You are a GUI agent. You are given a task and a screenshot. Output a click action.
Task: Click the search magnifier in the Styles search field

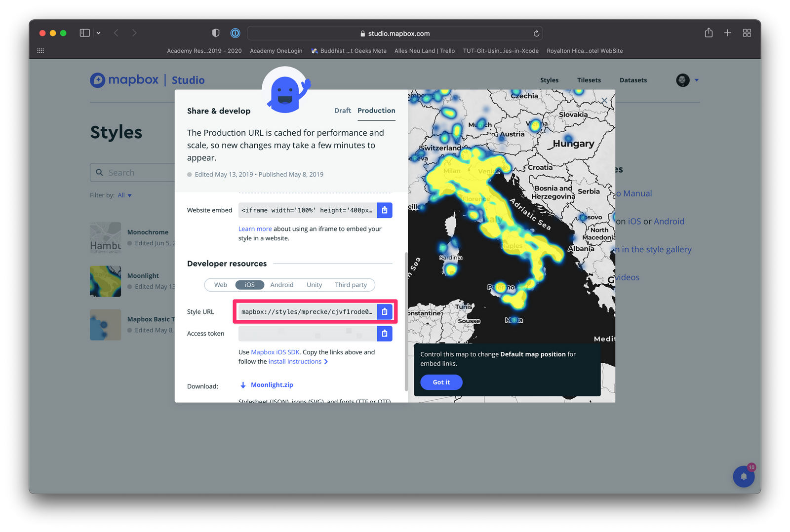[99, 172]
